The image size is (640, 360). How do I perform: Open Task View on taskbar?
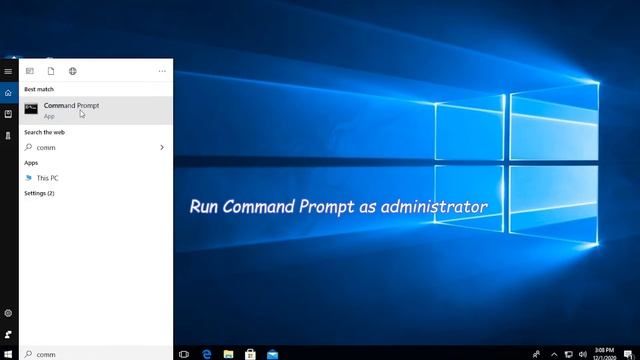pyautogui.click(x=184, y=354)
